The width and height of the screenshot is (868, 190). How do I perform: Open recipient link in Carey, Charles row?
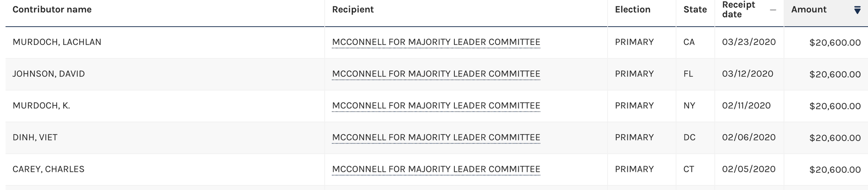coord(436,169)
